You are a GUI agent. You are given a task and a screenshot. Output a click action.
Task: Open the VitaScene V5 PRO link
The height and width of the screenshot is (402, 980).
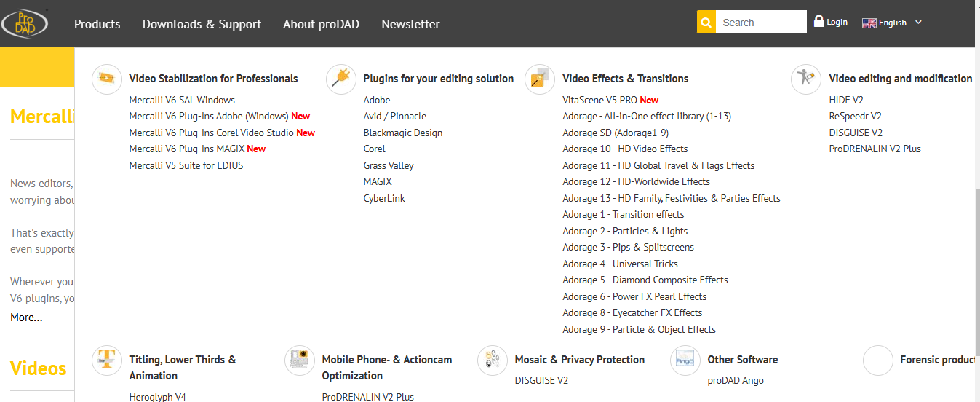pyautogui.click(x=599, y=100)
